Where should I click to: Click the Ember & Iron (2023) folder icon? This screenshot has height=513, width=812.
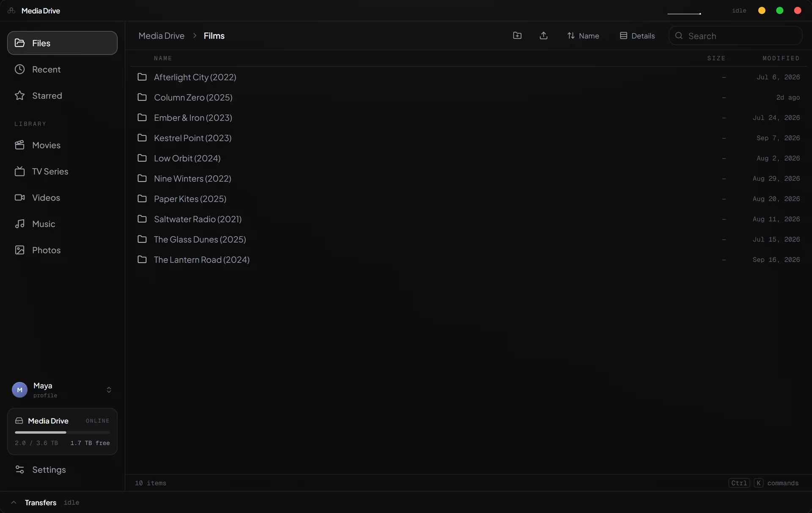click(x=142, y=117)
